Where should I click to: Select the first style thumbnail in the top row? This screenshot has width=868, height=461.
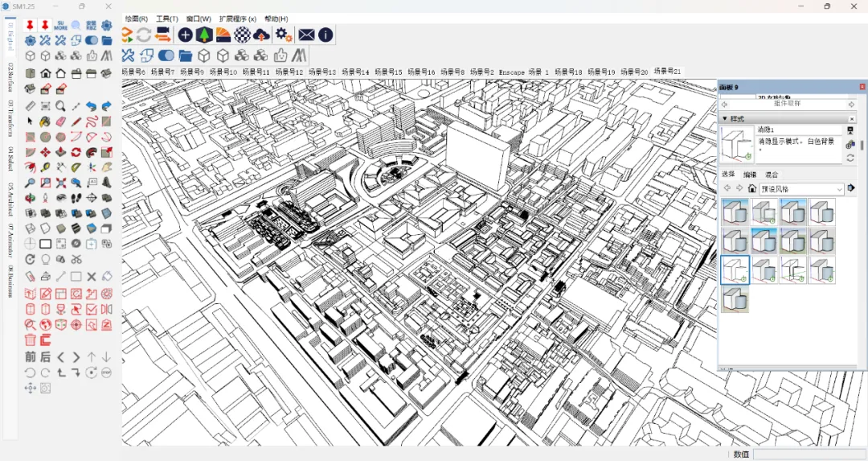(x=735, y=212)
